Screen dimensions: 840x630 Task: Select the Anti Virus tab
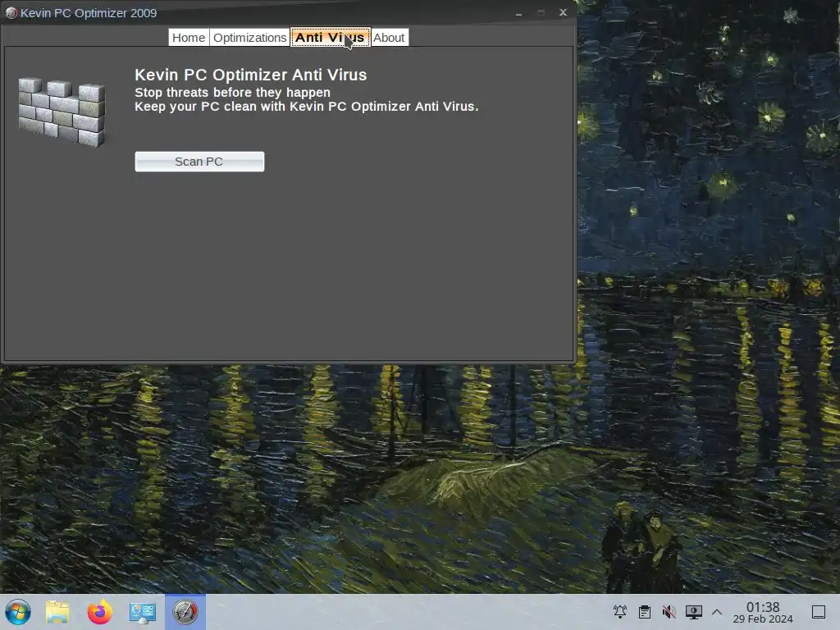pyautogui.click(x=330, y=38)
